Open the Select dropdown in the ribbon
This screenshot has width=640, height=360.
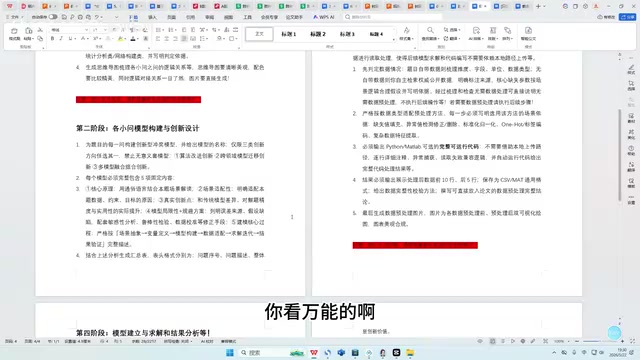click(x=452, y=30)
